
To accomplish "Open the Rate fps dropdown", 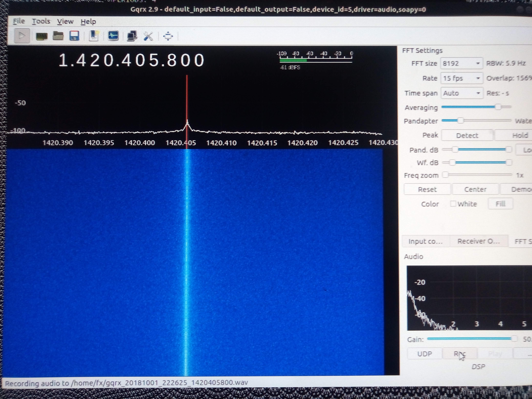I will tap(461, 78).
